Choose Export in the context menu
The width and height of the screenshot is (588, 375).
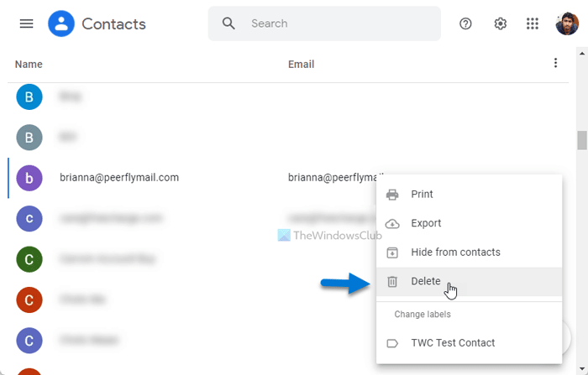[x=426, y=223]
